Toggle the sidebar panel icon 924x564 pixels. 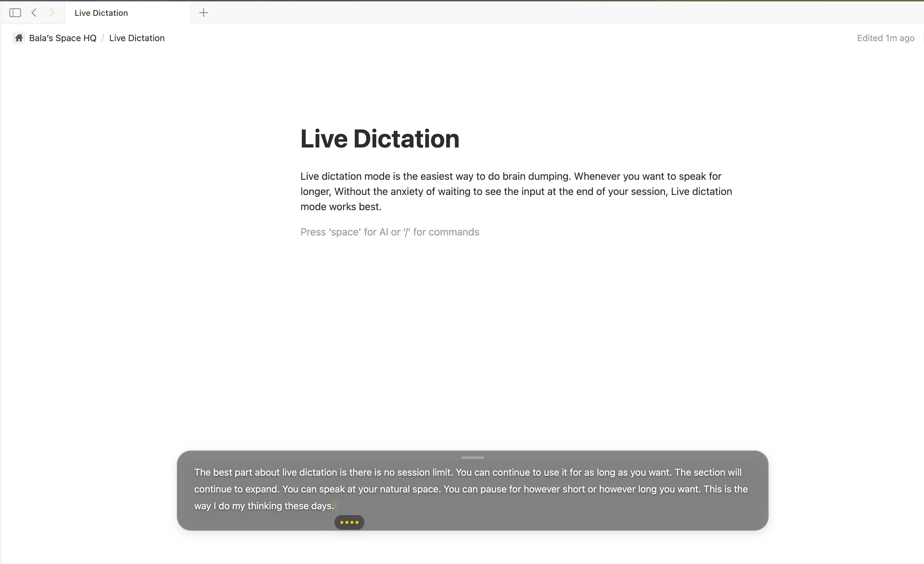coord(15,13)
